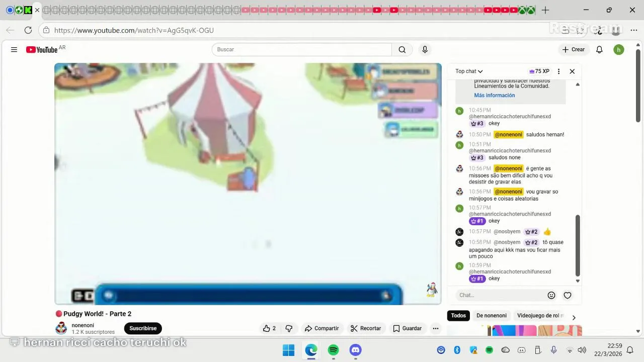The image size is (644, 362).
Task: Open the nonenoni channel name link
Action: [83, 325]
